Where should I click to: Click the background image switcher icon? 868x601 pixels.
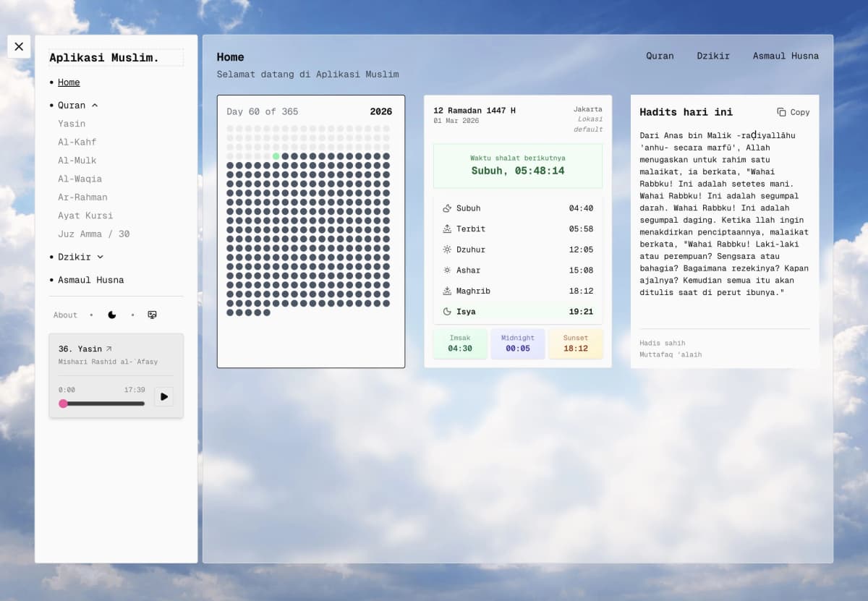[152, 315]
